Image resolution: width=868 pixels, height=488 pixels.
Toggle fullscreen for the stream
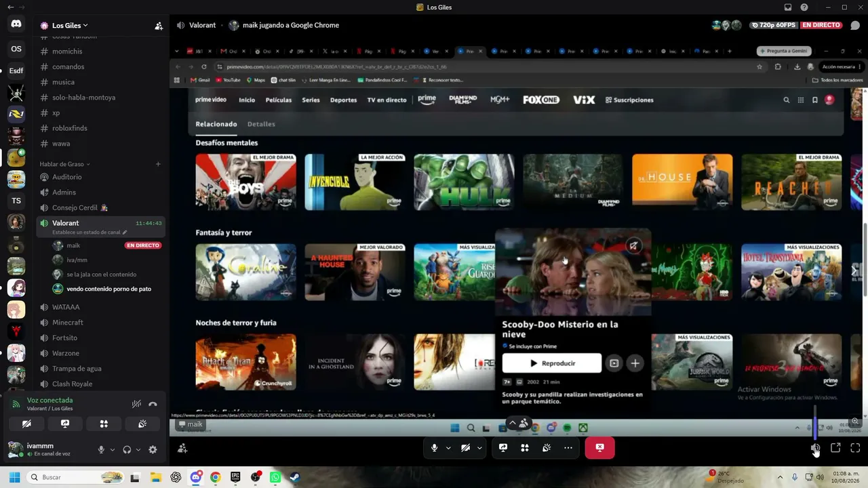click(x=855, y=447)
